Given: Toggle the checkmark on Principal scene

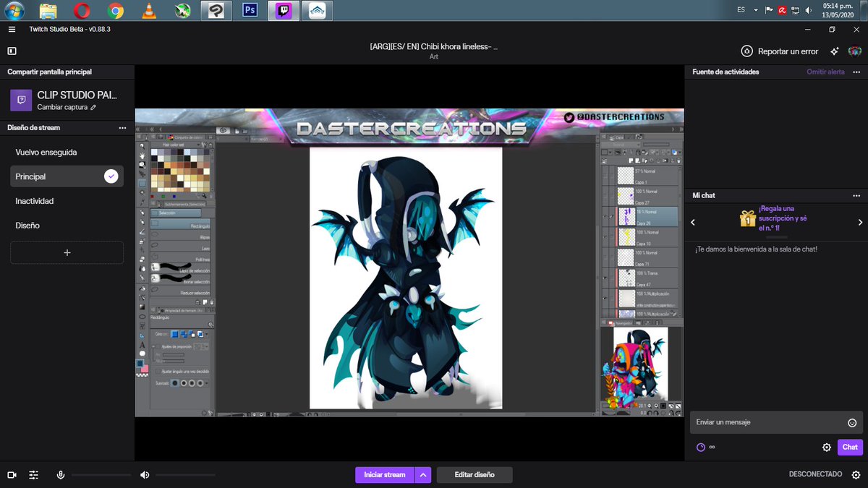Looking at the screenshot, I should (x=111, y=176).
